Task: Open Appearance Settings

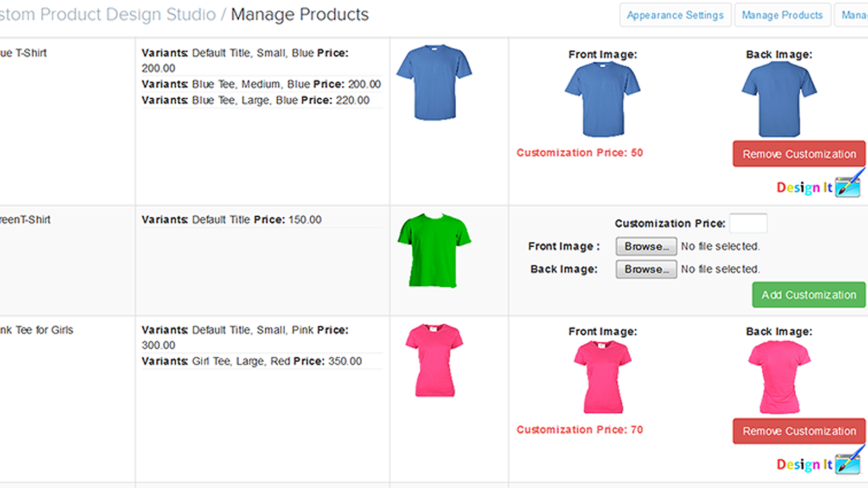Action: 675,15
